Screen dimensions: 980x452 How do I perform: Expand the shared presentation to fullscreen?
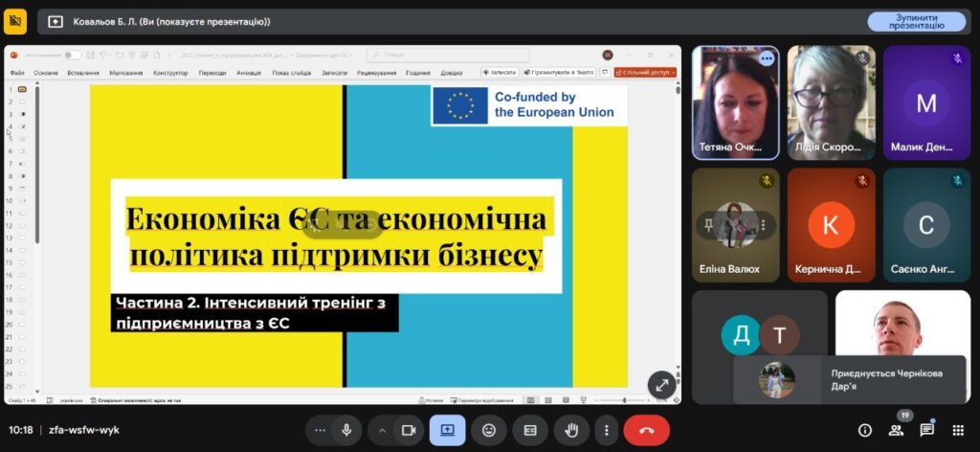tap(661, 384)
